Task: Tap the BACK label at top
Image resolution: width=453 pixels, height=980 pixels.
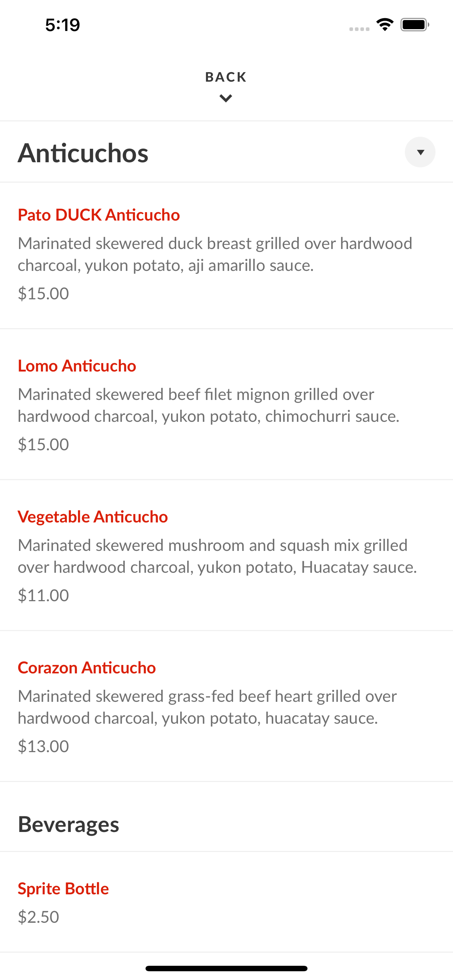Action: pos(226,77)
